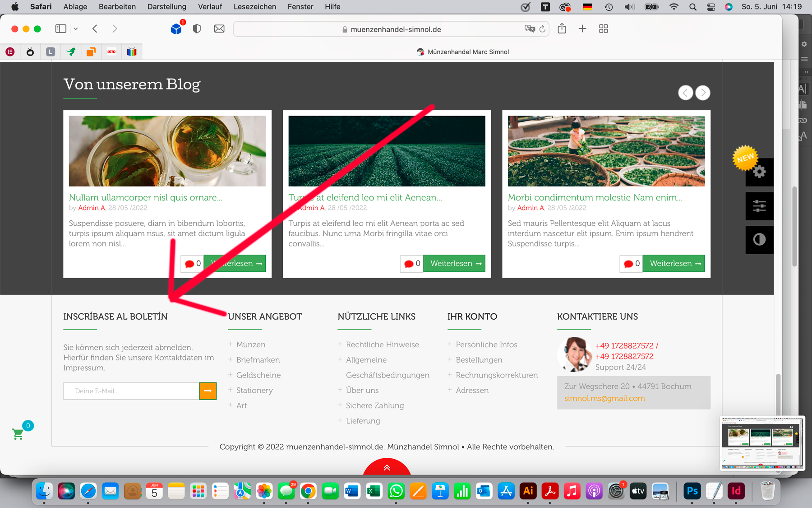Viewport: 812px width, 508px height.
Task: Open the Rechnungskorrekturen account link
Action: click(497, 375)
